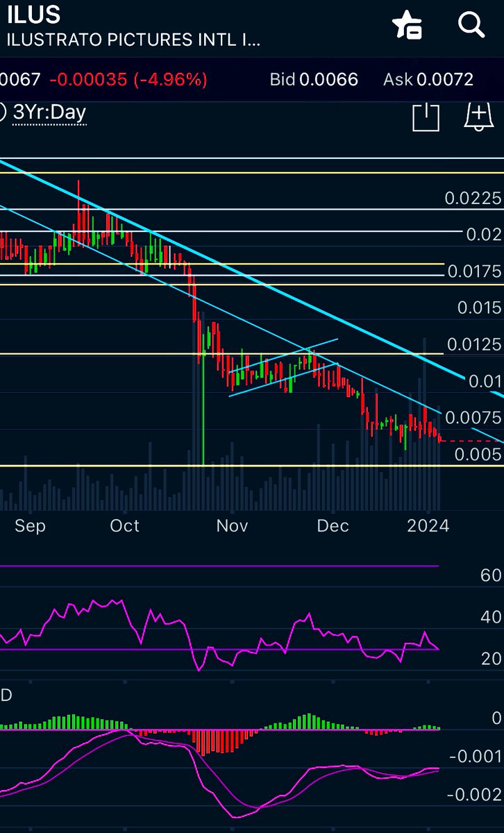Open the 3Yr:Day timeframe selector
Viewport: 504px width, 833px height.
tap(49, 112)
